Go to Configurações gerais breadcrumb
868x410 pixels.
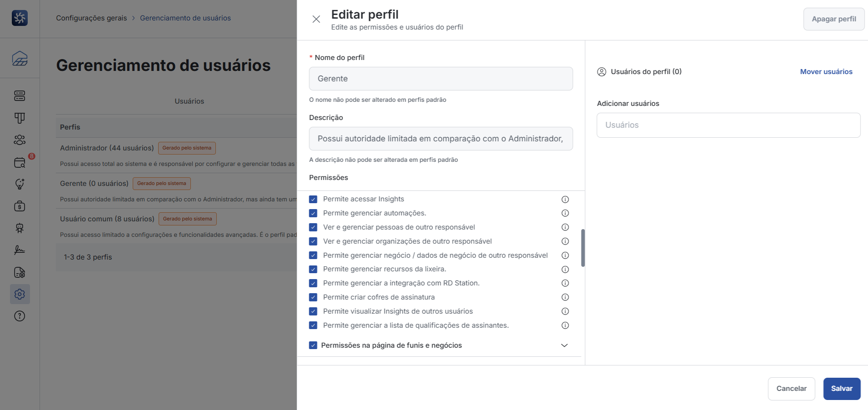point(91,18)
